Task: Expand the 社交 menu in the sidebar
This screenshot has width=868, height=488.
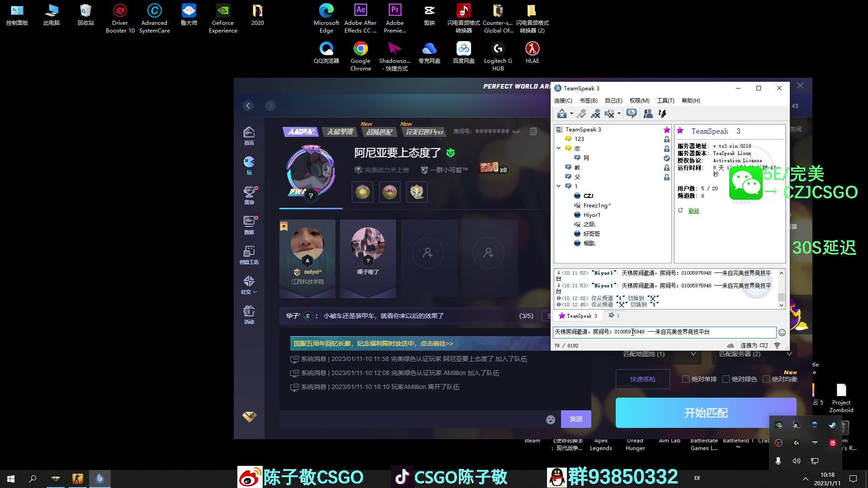Action: pyautogui.click(x=249, y=285)
